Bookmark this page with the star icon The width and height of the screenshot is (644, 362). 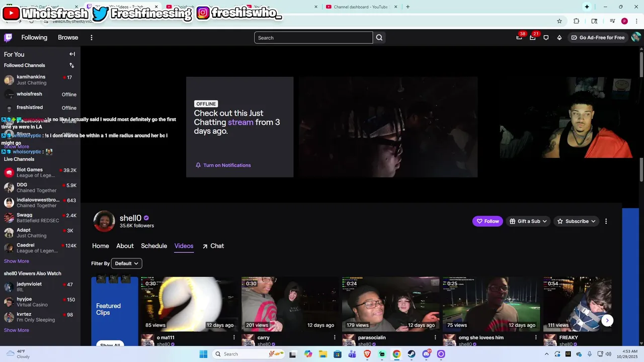[559, 21]
